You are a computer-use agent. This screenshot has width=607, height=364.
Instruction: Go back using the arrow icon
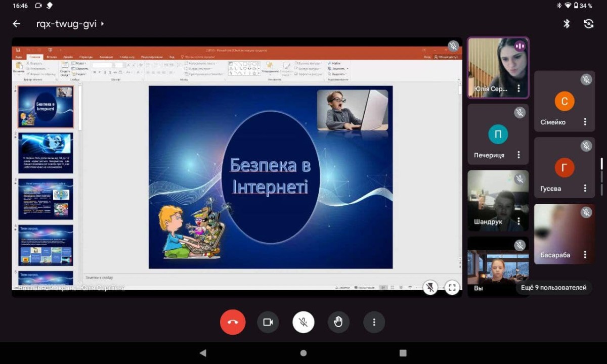click(x=17, y=24)
